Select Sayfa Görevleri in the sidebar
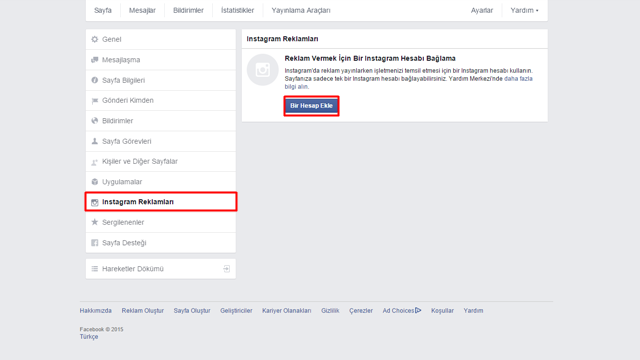640x360 pixels. [x=161, y=141]
